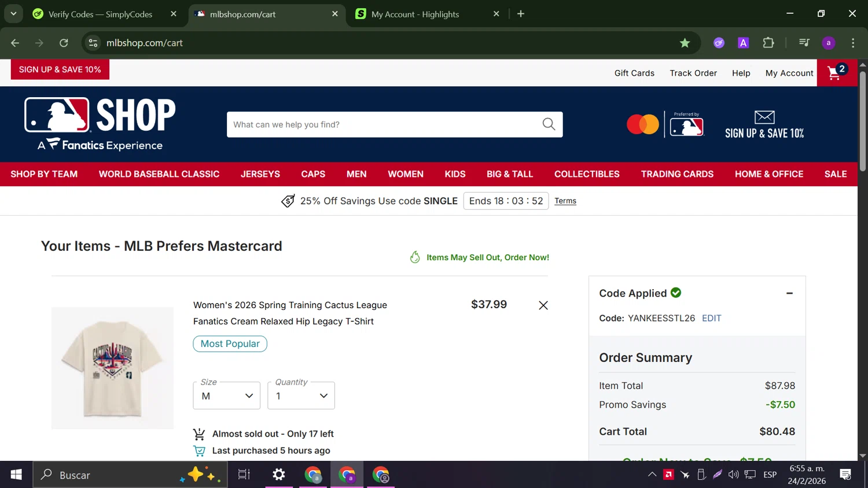Open Task View on the taskbar
This screenshot has width=868, height=488.
tap(244, 475)
